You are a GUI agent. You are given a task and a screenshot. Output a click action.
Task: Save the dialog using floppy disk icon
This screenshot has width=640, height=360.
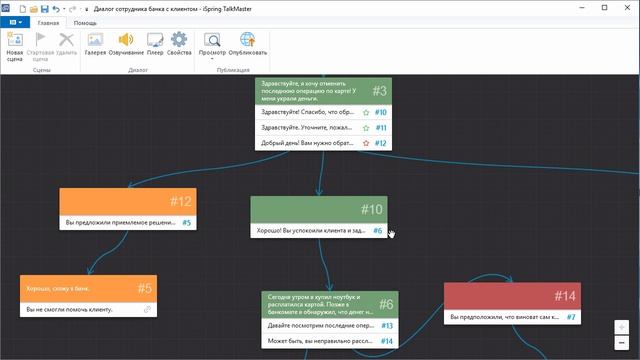point(45,9)
